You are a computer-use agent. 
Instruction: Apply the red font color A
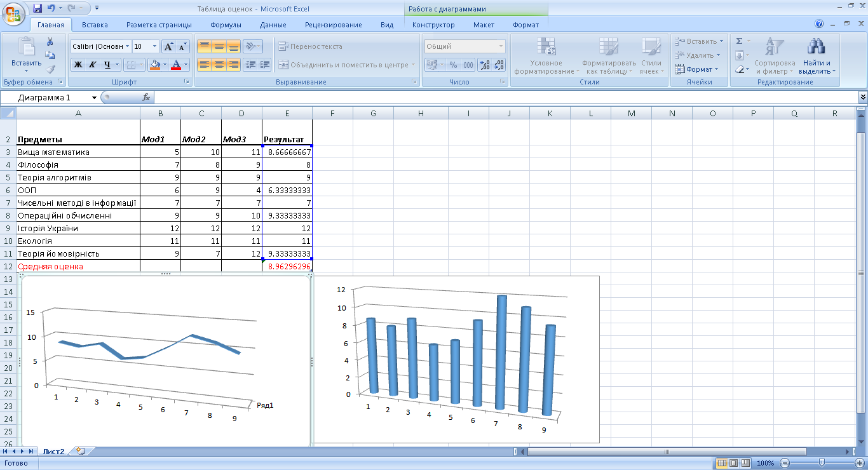pos(175,65)
